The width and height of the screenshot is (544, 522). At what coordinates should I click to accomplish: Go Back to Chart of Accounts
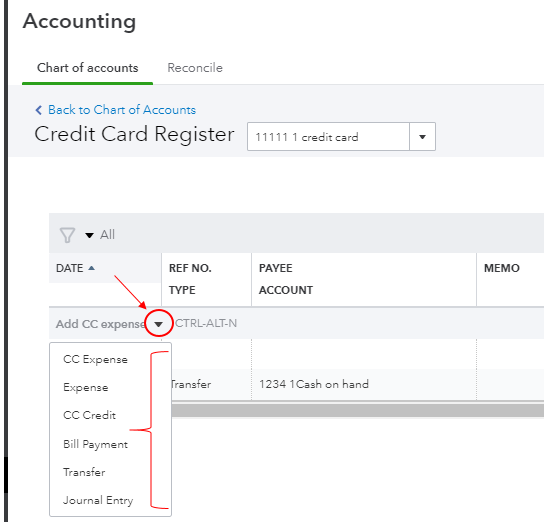(122, 110)
